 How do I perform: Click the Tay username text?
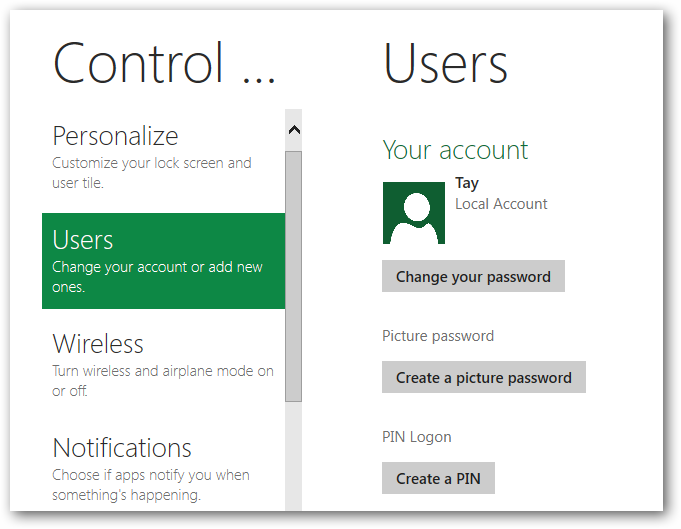(x=467, y=183)
